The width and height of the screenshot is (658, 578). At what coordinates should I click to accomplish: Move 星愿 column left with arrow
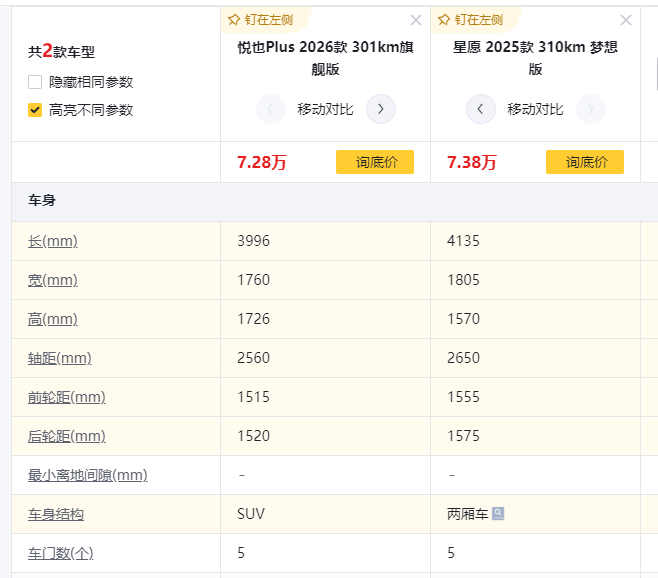click(480, 109)
